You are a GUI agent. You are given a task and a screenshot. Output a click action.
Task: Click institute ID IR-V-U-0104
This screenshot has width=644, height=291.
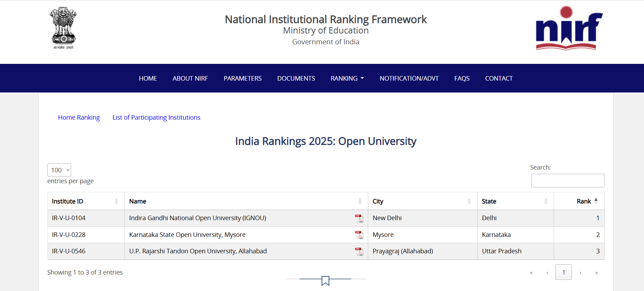[69, 218]
